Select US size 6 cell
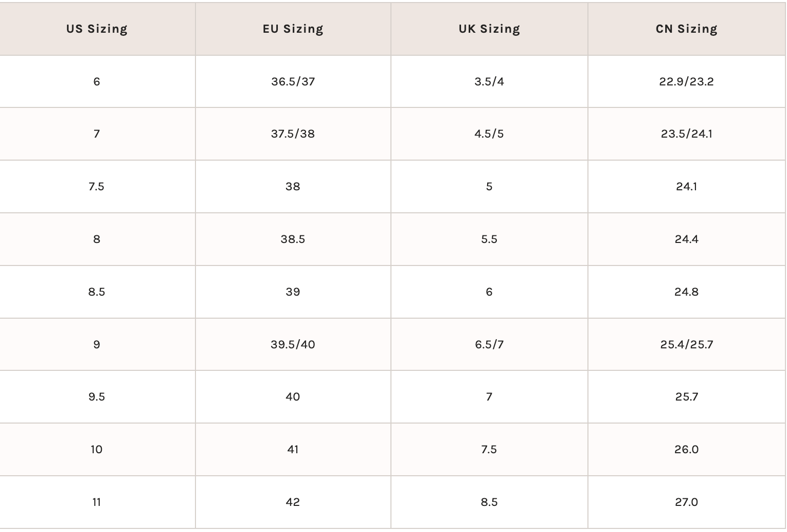787x532 pixels. point(97,81)
